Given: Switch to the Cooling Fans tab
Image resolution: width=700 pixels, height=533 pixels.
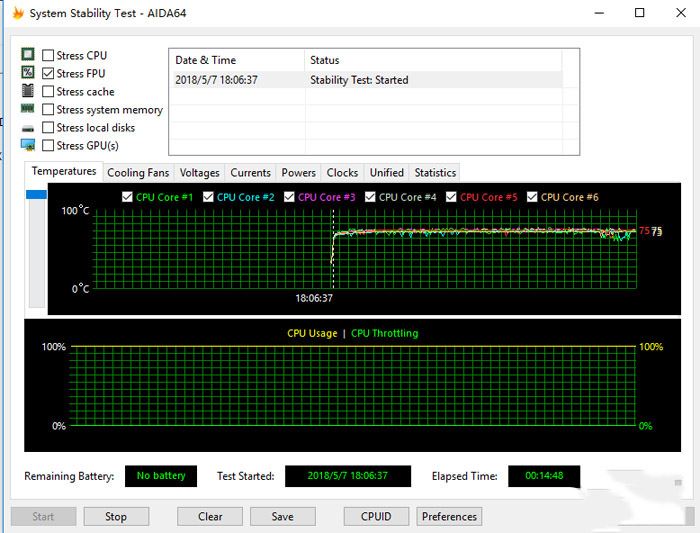Looking at the screenshot, I should [x=138, y=173].
